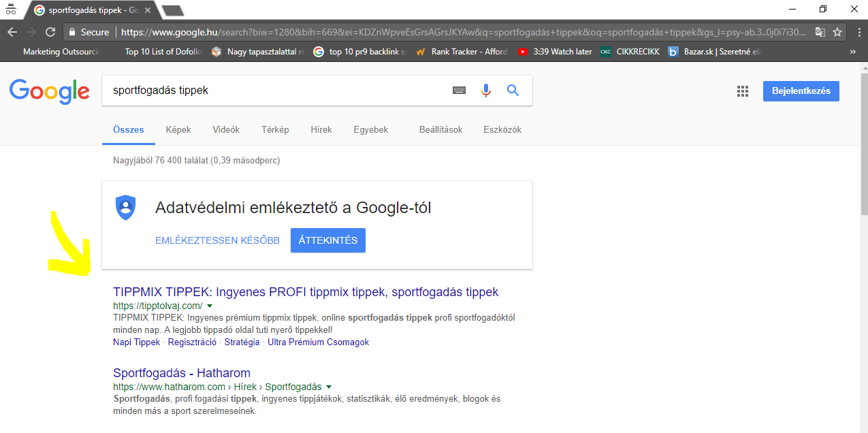Click the Bejelentkezés sign-in button

(801, 91)
